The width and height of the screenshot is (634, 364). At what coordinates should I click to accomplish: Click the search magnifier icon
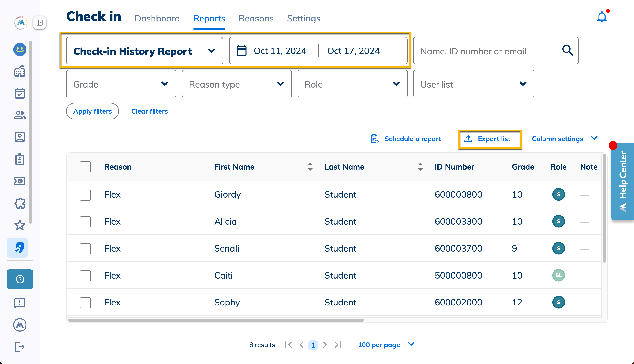point(568,50)
